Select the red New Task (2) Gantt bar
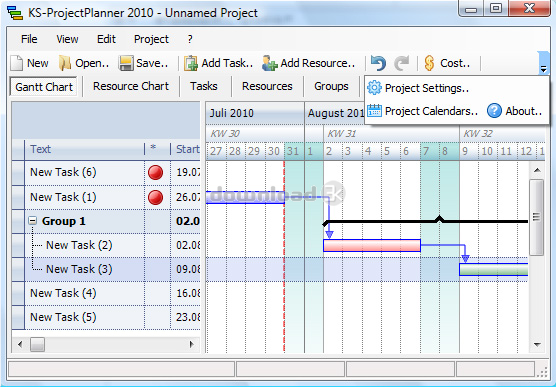 [372, 245]
